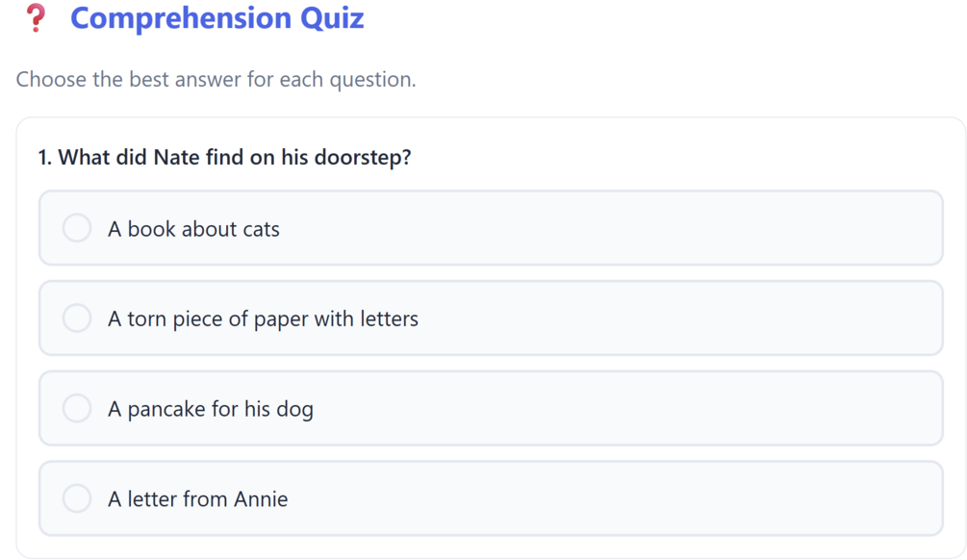Click empty space in the torn paper option card
Screen dimensions: 967x560
tap(674, 318)
